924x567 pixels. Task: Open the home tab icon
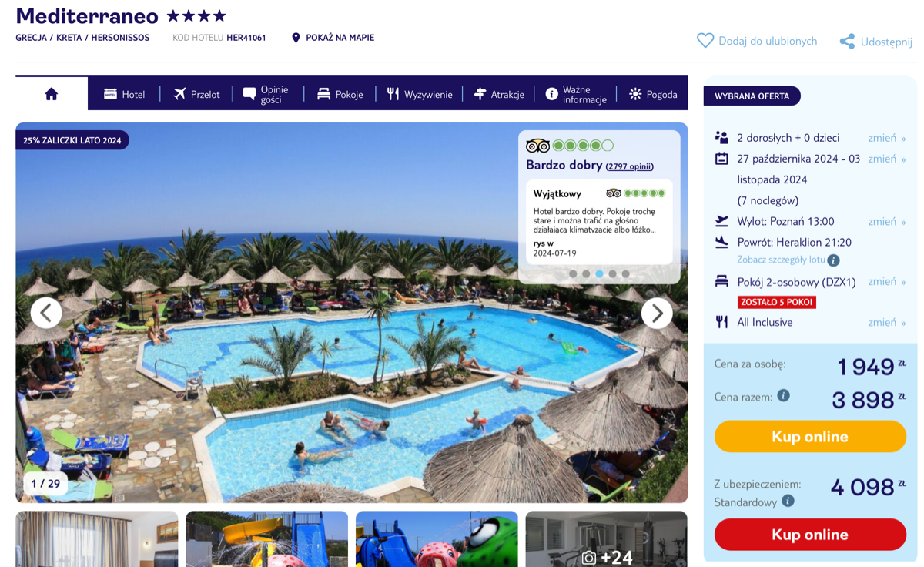pyautogui.click(x=52, y=94)
